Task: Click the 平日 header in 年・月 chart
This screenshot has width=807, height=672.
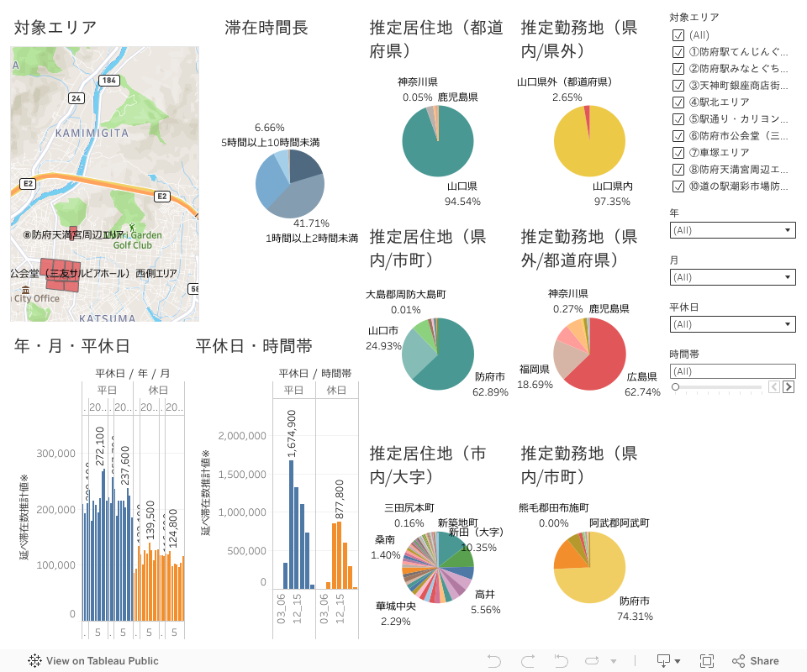Action: click(x=107, y=391)
